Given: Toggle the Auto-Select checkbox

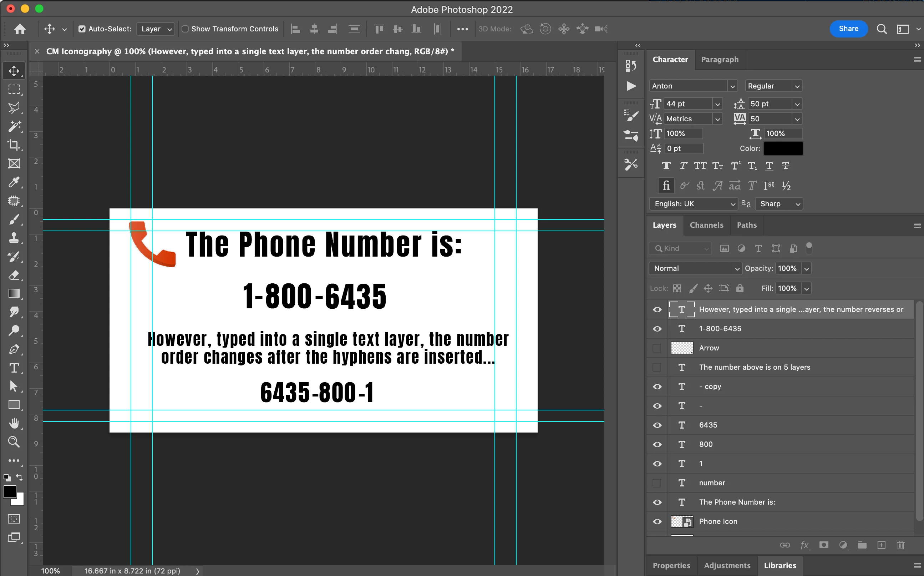Looking at the screenshot, I should coord(82,29).
